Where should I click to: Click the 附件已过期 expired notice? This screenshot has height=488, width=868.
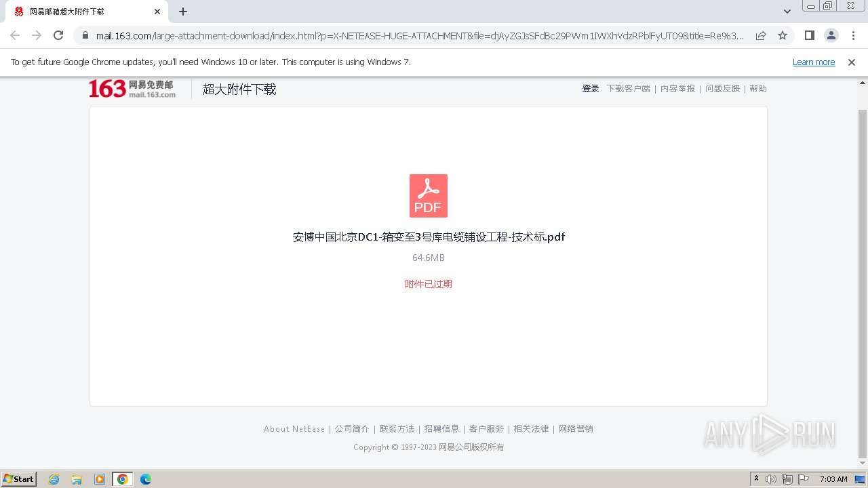click(x=429, y=284)
